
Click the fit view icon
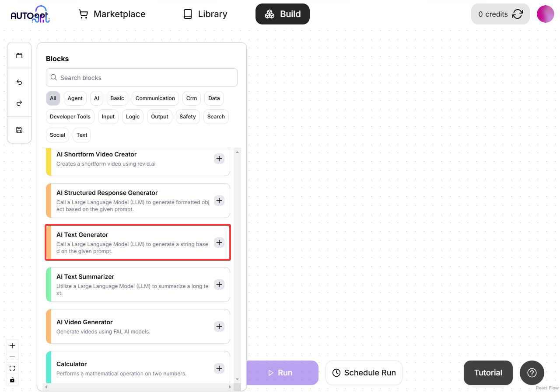12,368
